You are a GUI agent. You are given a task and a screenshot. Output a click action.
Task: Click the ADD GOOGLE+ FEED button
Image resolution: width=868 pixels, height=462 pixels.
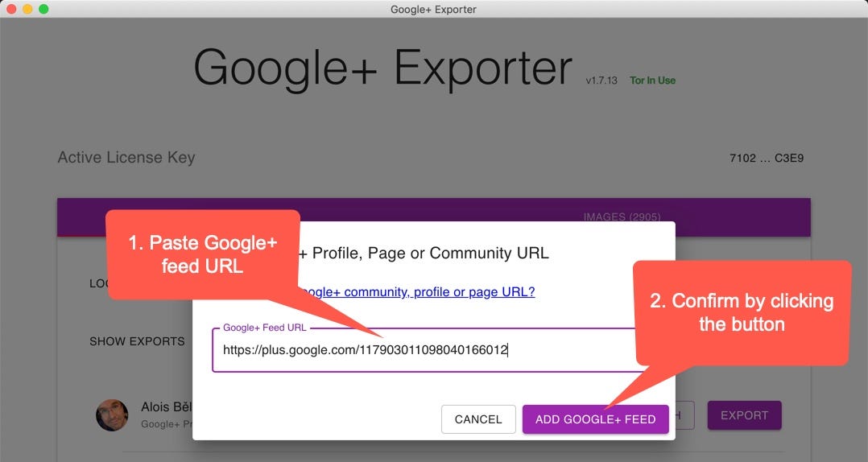[x=595, y=419]
